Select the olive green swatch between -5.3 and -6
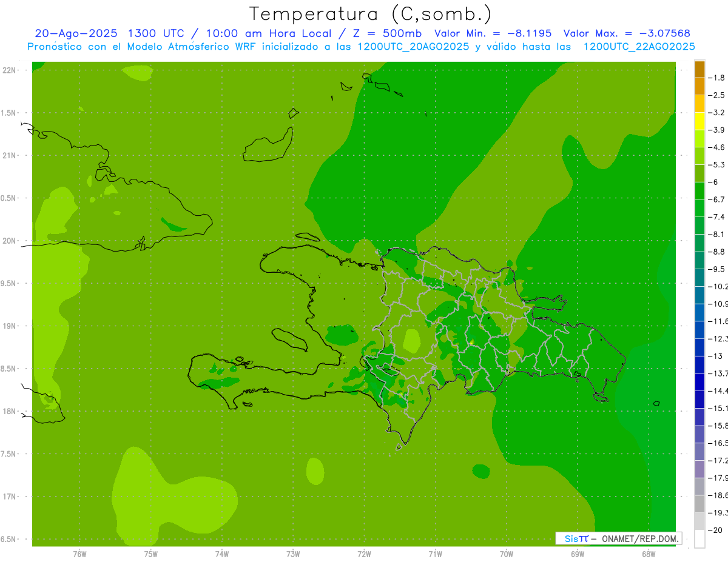Image resolution: width=728 pixels, height=562 pixels. click(x=699, y=173)
